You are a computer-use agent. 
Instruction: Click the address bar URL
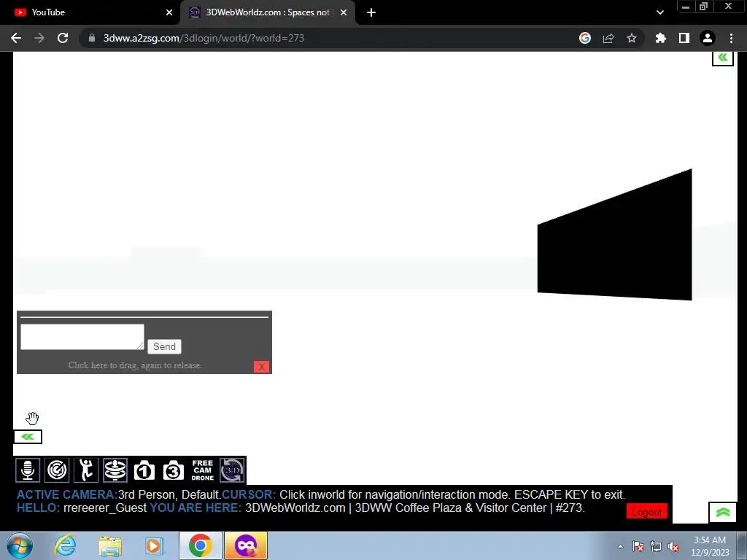204,38
